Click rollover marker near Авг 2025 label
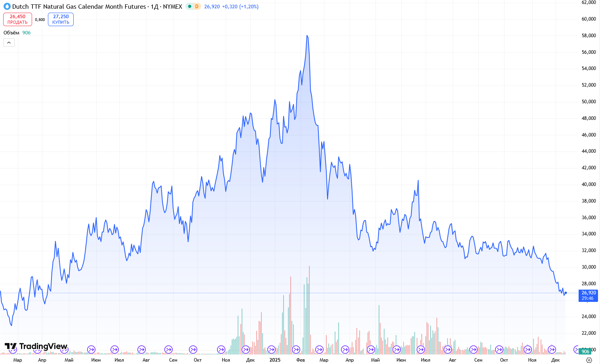The image size is (600, 364). tap(448, 349)
